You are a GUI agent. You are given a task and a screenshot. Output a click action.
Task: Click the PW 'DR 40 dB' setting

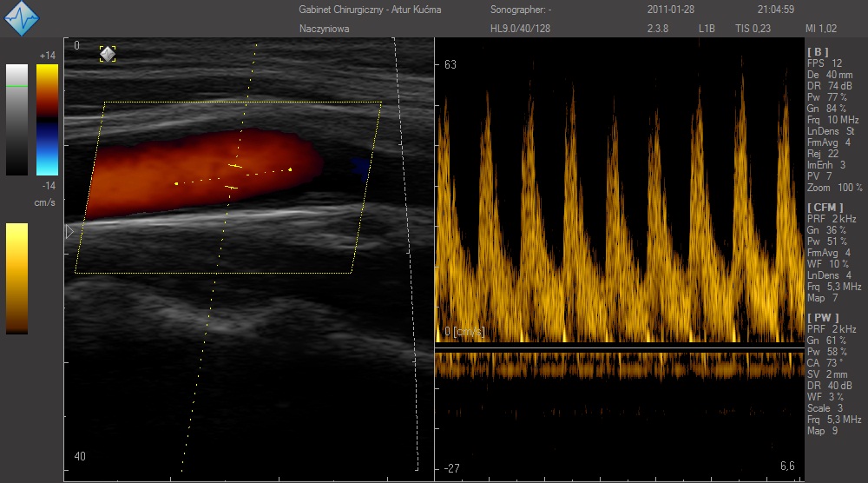[x=829, y=386]
